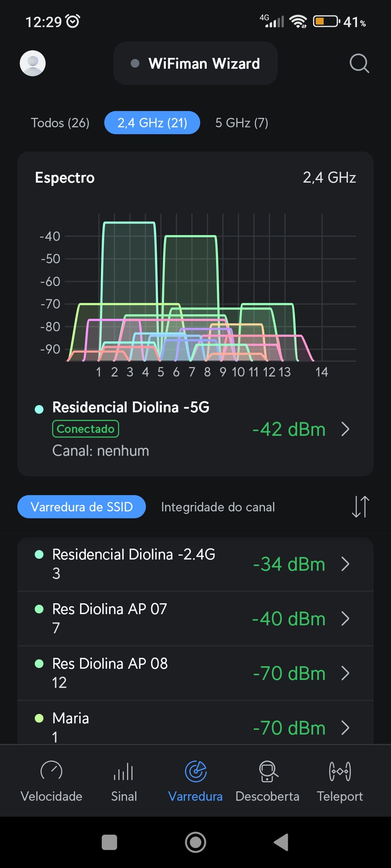
Task: Switch filter to Todos (26)
Action: click(60, 123)
